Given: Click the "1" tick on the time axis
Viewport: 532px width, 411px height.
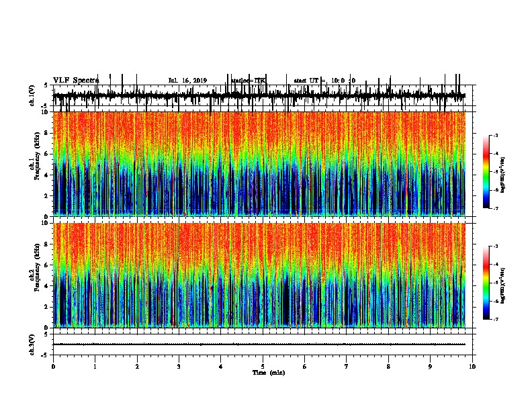Looking at the screenshot, I should tap(95, 367).
